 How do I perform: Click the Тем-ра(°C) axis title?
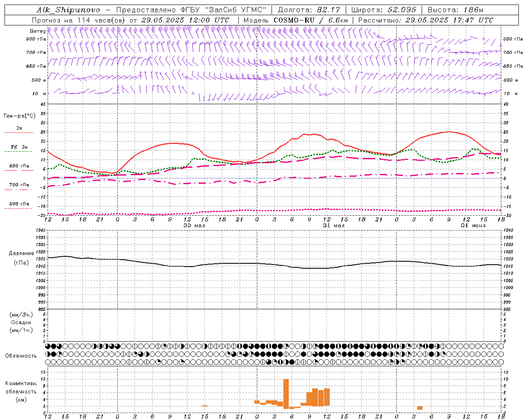(x=19, y=116)
